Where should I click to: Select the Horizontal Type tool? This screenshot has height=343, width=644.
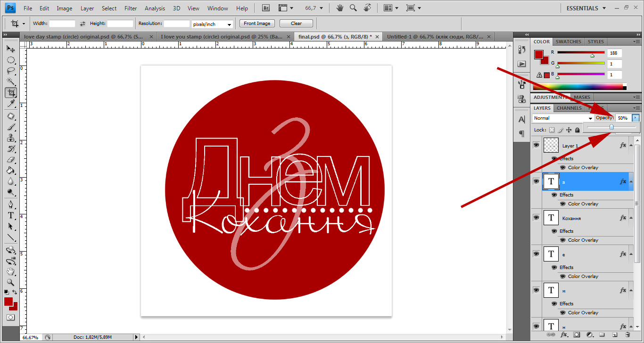11,215
